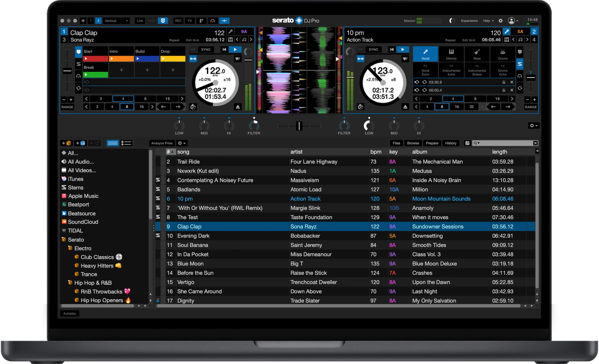Click the brightness sun icon in top bar
This screenshot has width=599, height=364.
click(x=83, y=21)
